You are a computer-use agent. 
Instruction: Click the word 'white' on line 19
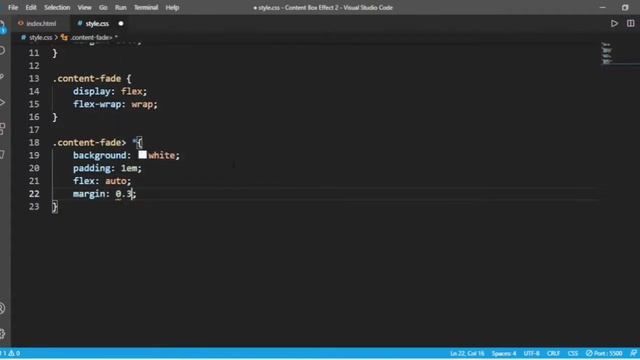[x=161, y=156]
